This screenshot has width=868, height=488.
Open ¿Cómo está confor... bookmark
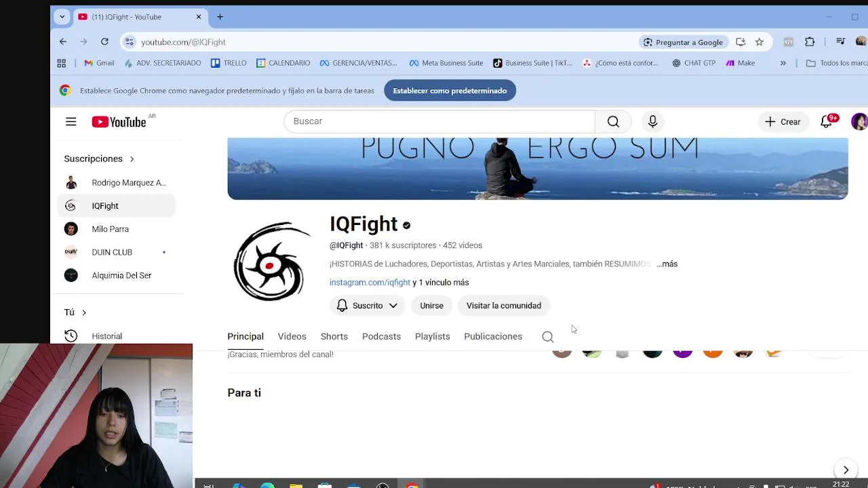coord(620,63)
